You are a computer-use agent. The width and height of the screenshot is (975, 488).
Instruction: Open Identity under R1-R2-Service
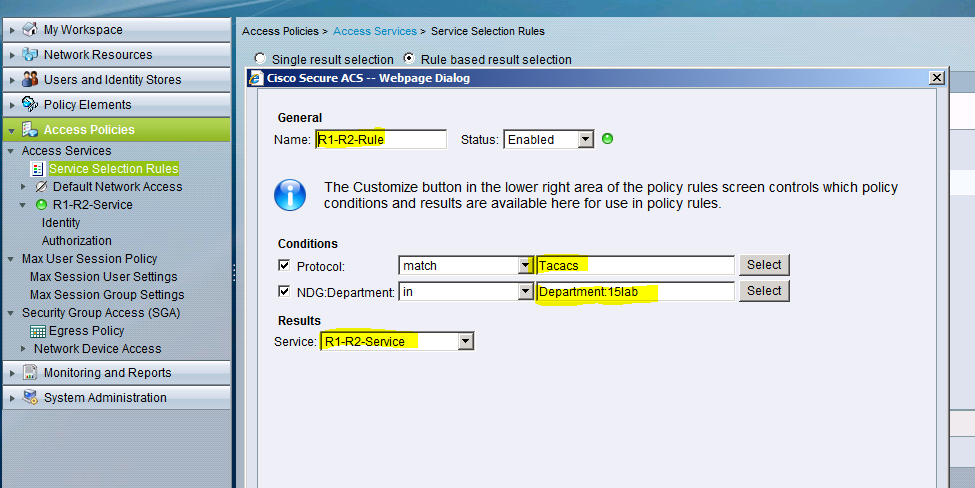click(x=61, y=223)
